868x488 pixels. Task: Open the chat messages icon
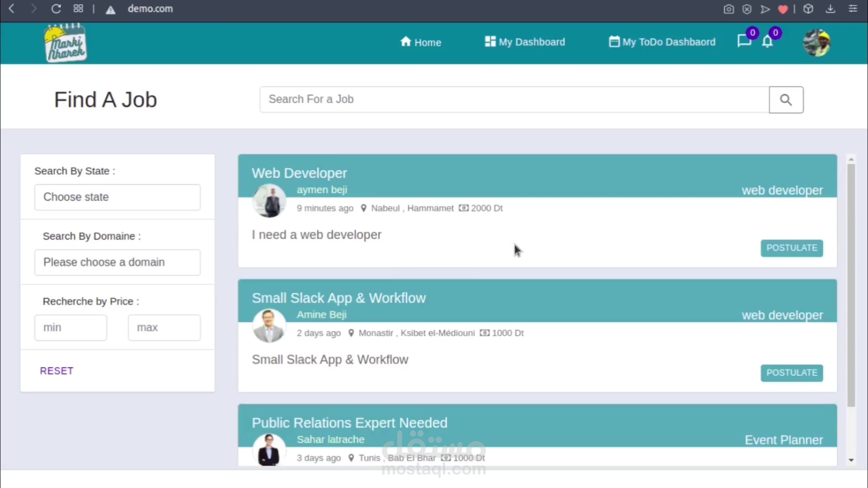[x=744, y=41]
